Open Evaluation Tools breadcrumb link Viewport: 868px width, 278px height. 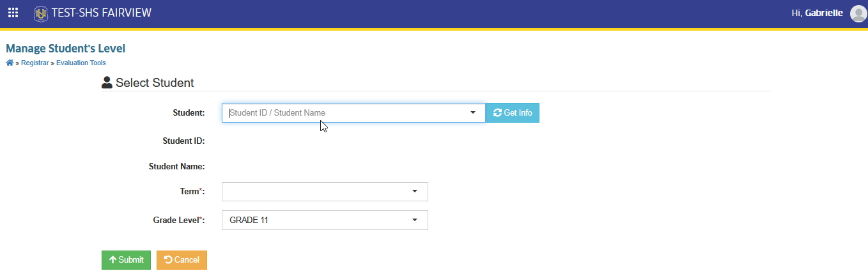click(x=81, y=63)
